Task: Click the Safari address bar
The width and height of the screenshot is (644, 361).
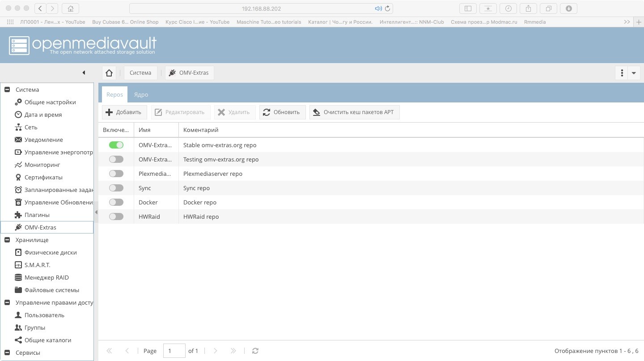Action: click(261, 8)
